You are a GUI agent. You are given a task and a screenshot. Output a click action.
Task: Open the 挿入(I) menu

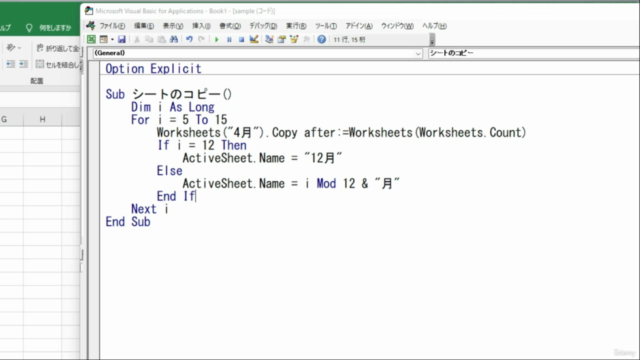[201, 26]
